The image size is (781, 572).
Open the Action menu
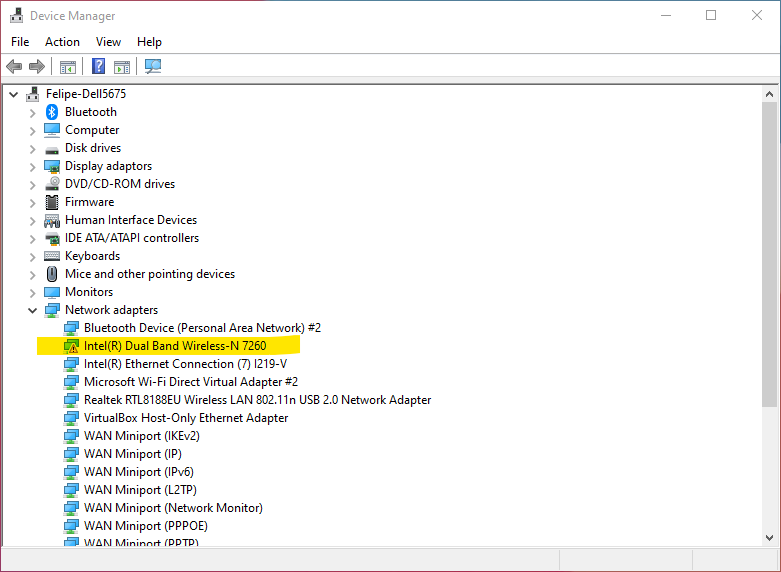pos(62,42)
